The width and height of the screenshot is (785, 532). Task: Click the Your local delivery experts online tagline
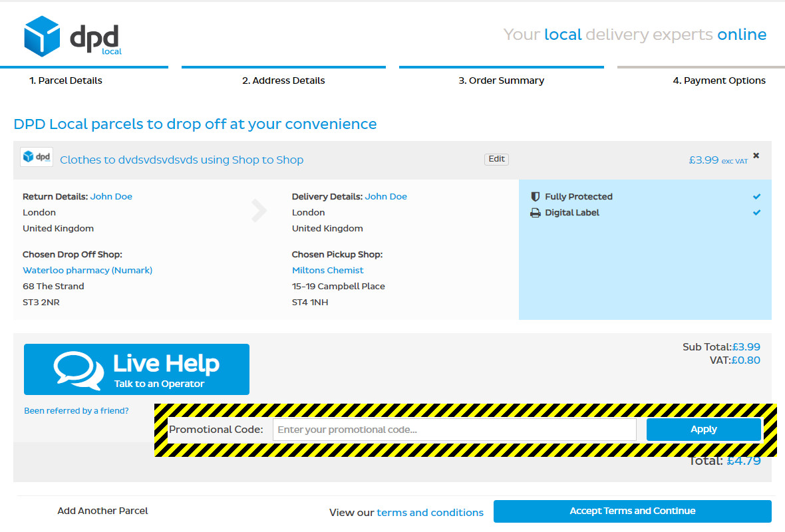(635, 35)
